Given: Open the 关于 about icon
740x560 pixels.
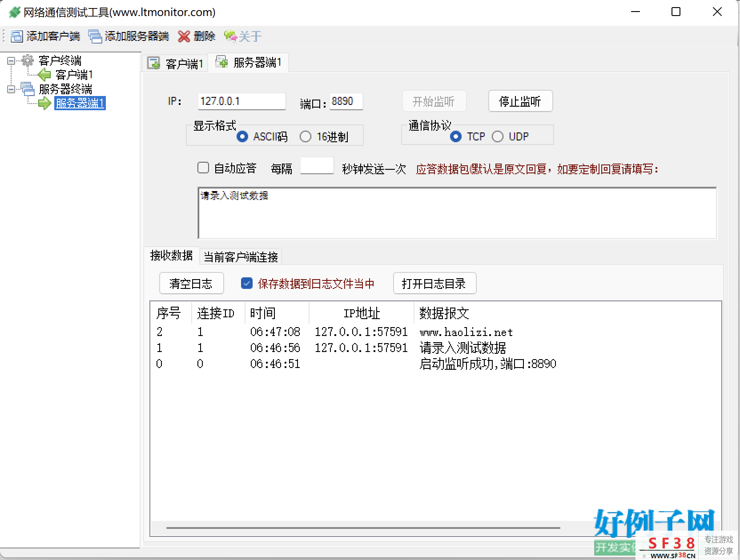Looking at the screenshot, I should (x=230, y=36).
